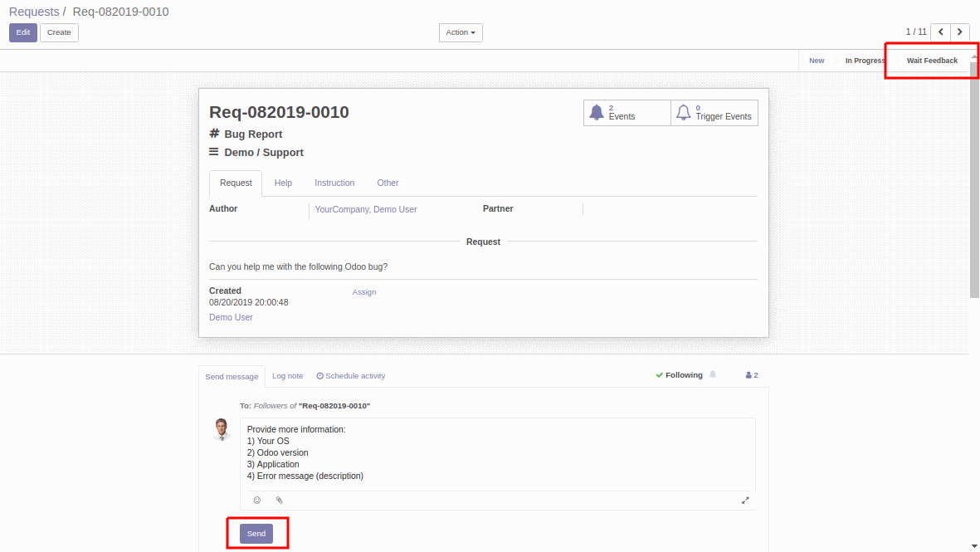Select the Send message tab
This screenshot has width=980, height=552.
point(232,376)
